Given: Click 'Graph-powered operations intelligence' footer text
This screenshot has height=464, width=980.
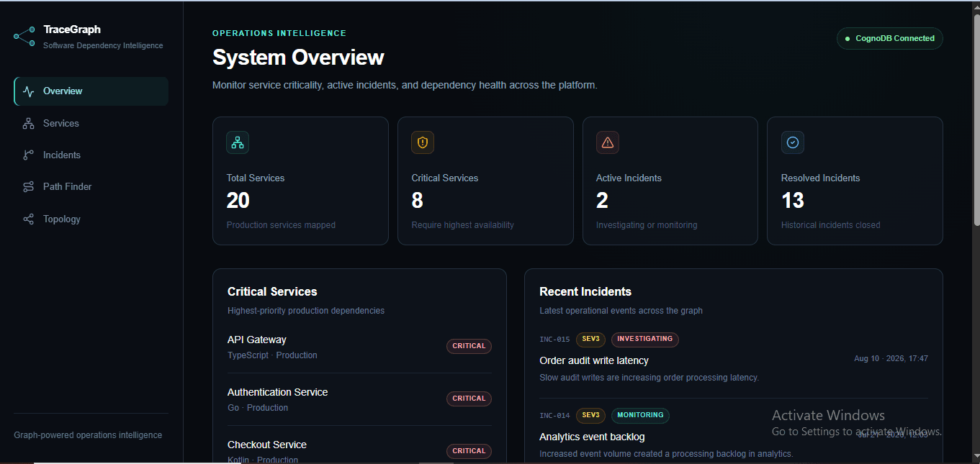Looking at the screenshot, I should click(x=88, y=435).
